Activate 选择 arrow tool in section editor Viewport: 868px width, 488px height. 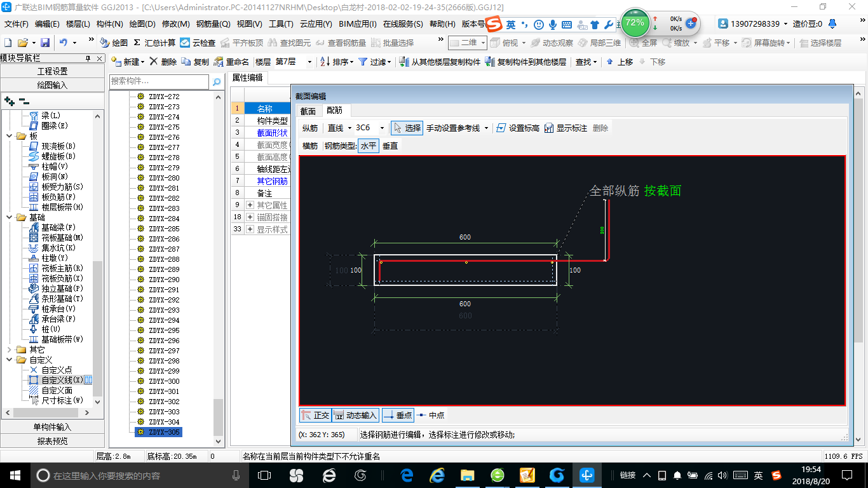[407, 128]
